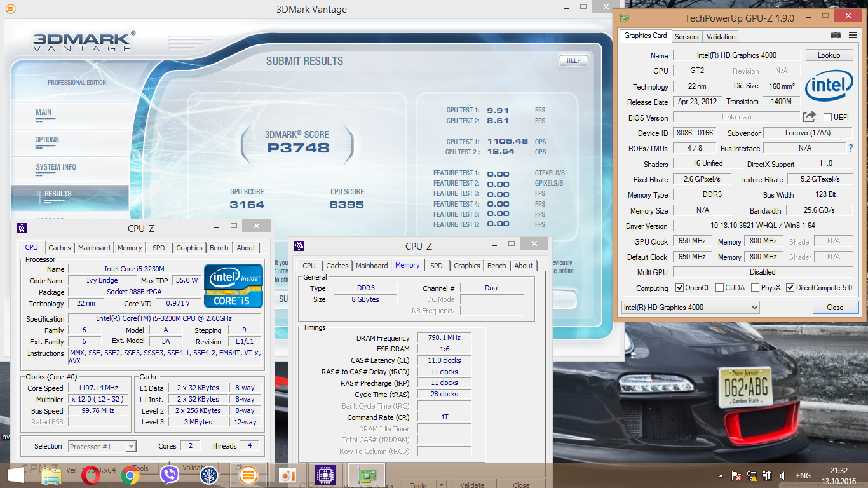Viewport: 868px width, 488px height.
Task: Launch Opera from the taskbar
Action: pyautogui.click(x=90, y=475)
